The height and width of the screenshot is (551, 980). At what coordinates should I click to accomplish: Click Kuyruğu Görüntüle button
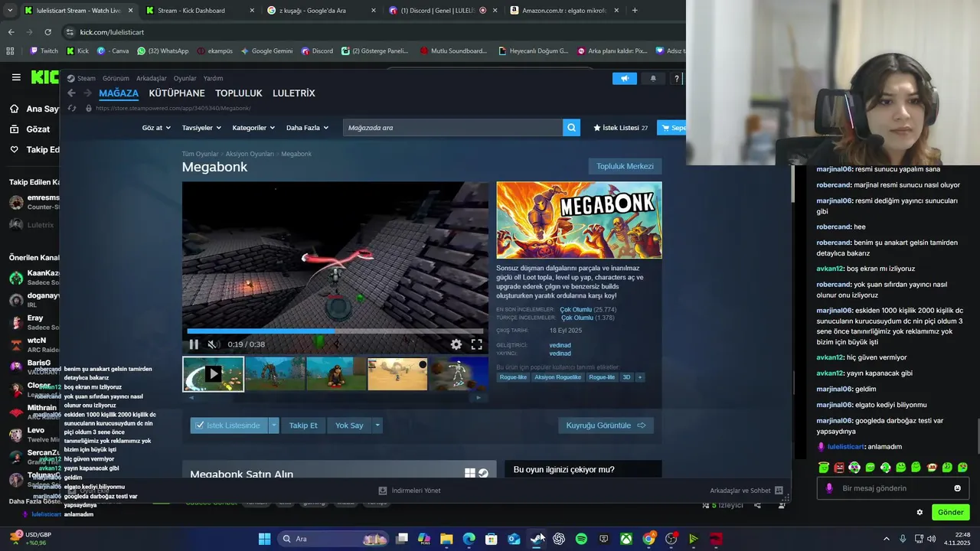[x=606, y=425]
